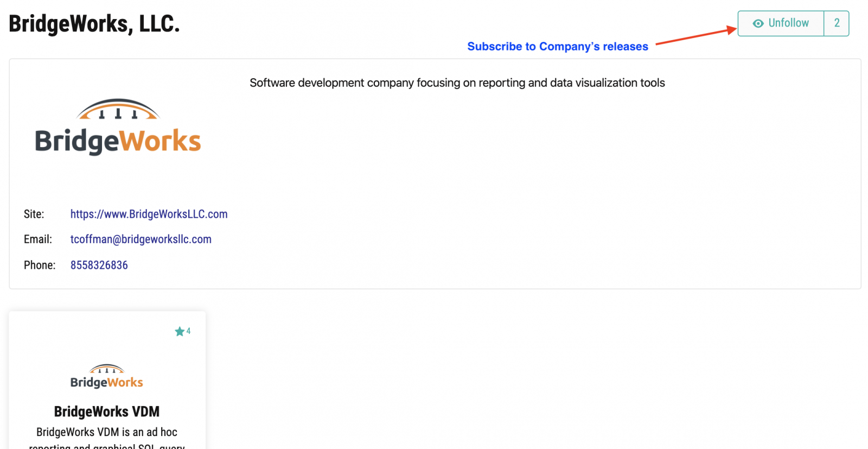Click the star rating icon on product card
This screenshot has width=868, height=449.
point(180,331)
